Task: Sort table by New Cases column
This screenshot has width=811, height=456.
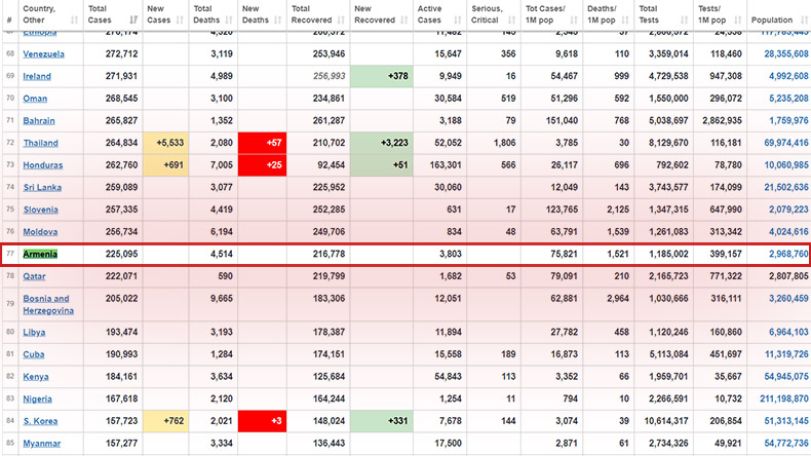Action: coord(166,14)
